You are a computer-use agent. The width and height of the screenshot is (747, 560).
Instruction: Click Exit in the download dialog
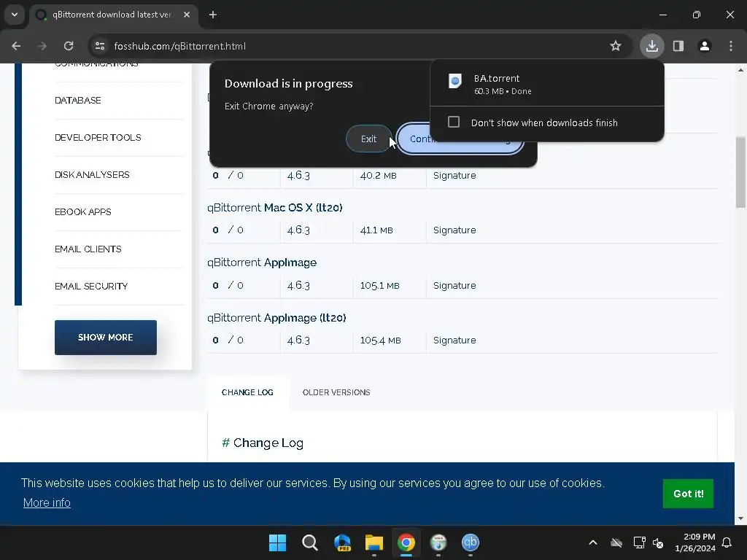click(368, 139)
